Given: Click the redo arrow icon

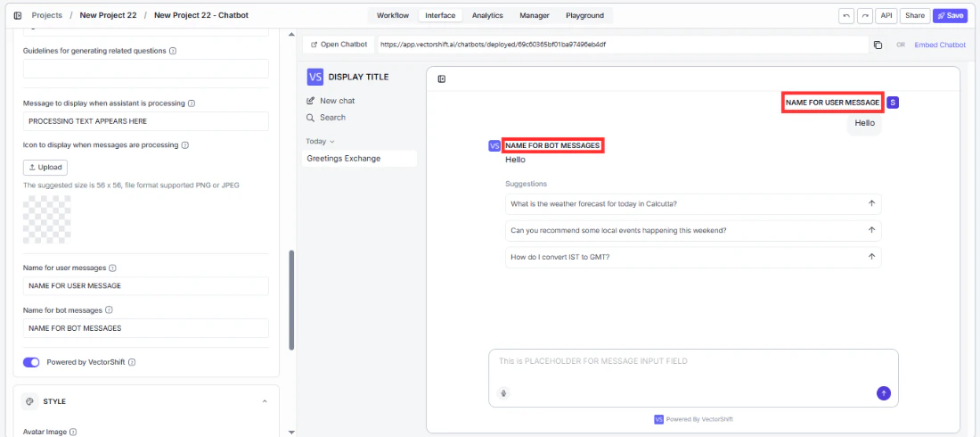Looking at the screenshot, I should tap(865, 16).
